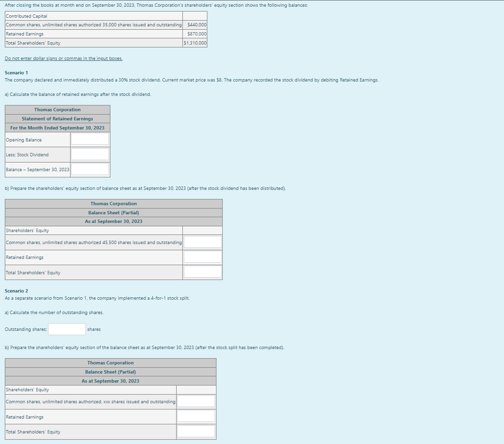Click the As at September 30, 2023 header row
The image size is (504, 444).
coord(113,221)
